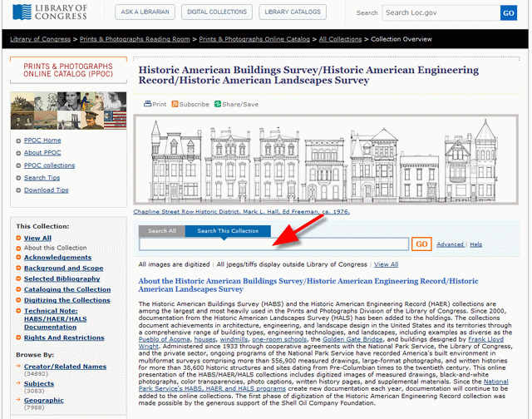The image size is (532, 419).
Task: Select Search This Collection tab
Action: [x=228, y=231]
